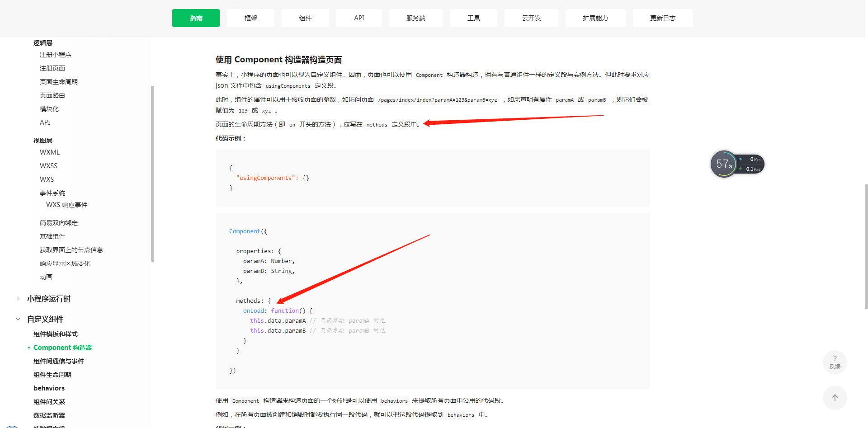Go to 页面生命周期 sidebar page
868x428 pixels.
pyautogui.click(x=59, y=82)
